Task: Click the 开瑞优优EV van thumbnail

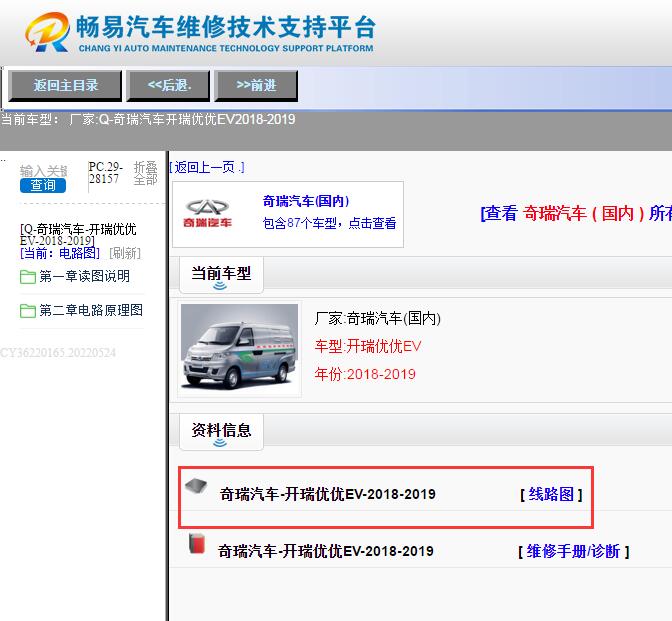Action: point(240,347)
